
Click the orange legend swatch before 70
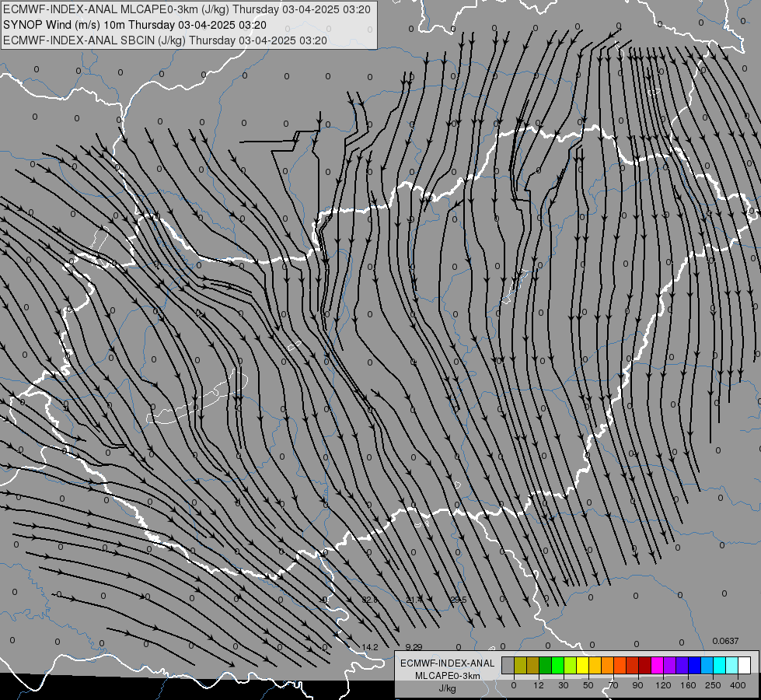coord(608,665)
